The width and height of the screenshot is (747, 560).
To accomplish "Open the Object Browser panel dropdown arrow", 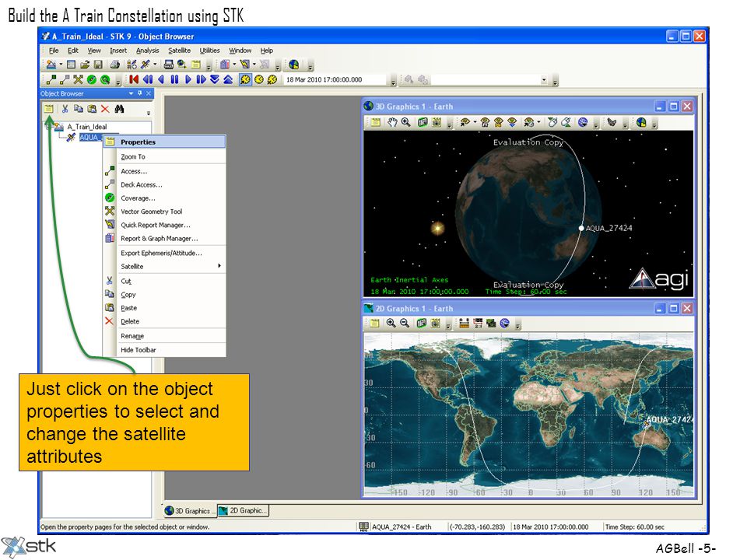I will click(131, 94).
